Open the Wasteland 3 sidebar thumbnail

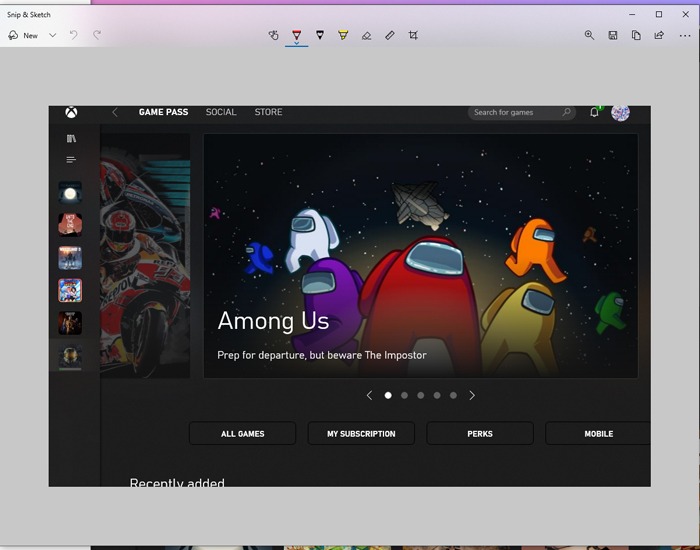[x=70, y=258]
